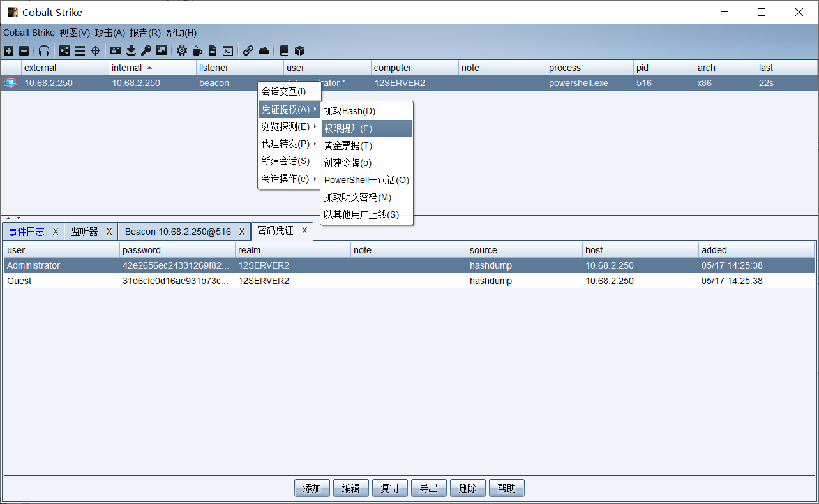
Task: Open About using the cube icon
Action: tap(299, 50)
